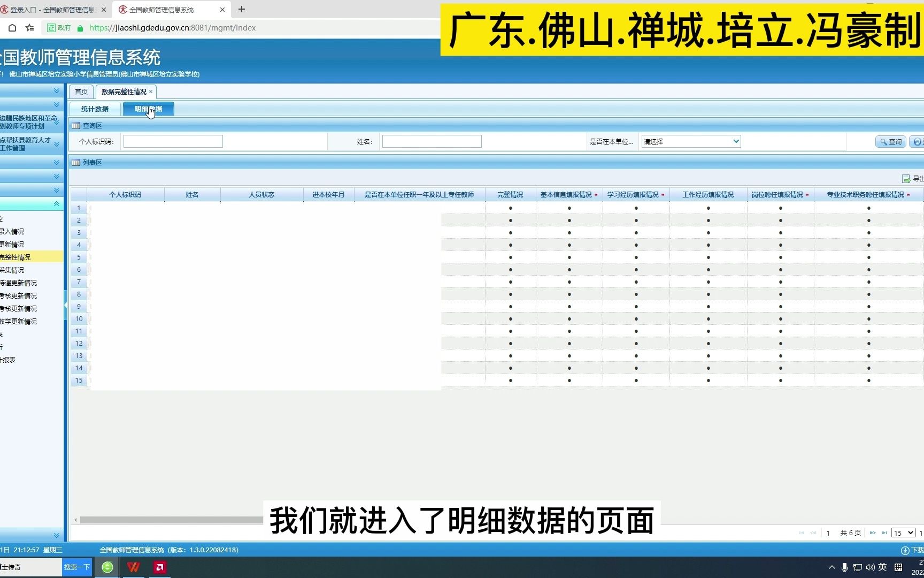Open the WPS Office taskbar icon
This screenshot has height=578, width=924.
pos(134,567)
